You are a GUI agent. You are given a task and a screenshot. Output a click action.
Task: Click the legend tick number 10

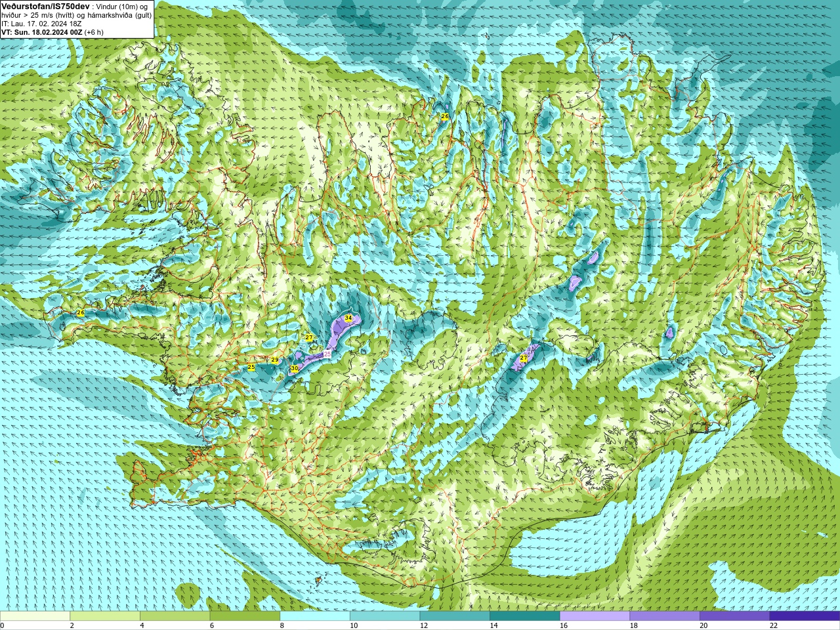(354, 625)
